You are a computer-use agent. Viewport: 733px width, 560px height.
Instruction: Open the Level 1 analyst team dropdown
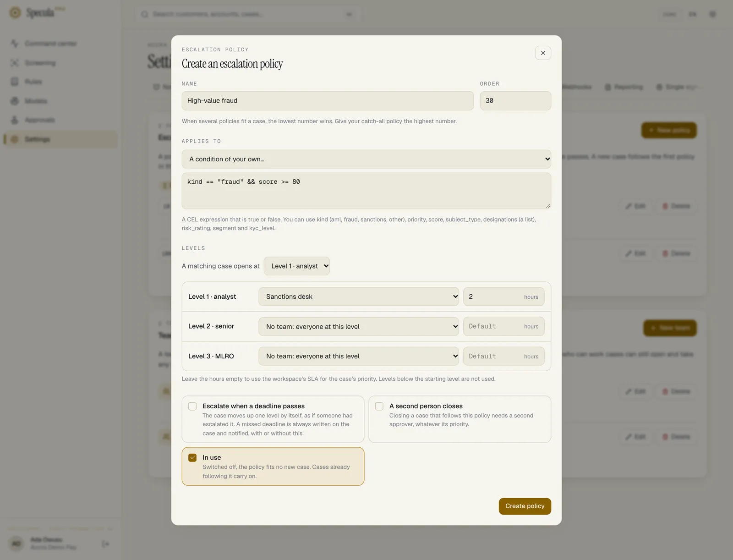click(x=359, y=296)
